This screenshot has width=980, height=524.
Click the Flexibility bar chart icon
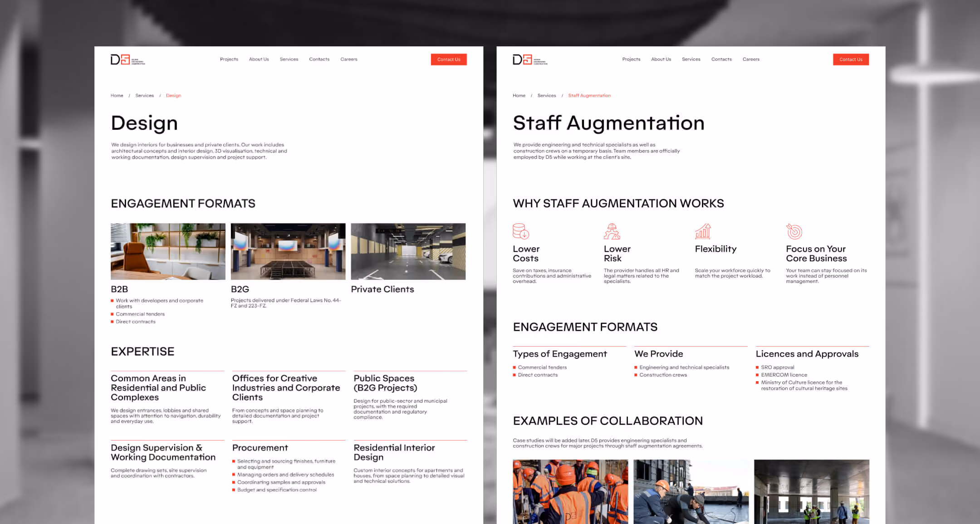click(703, 231)
